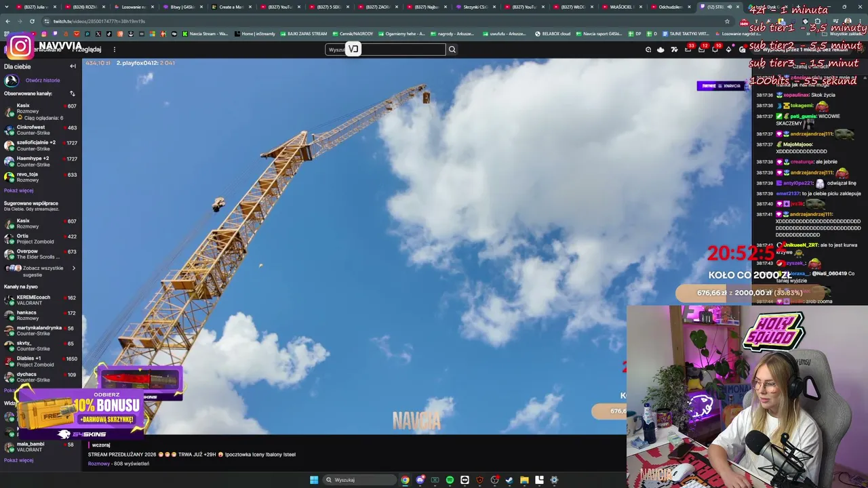This screenshot has height=488, width=868.
Task: Expand the Zobacz wszystkie sugestie chevron
Action: click(x=74, y=268)
